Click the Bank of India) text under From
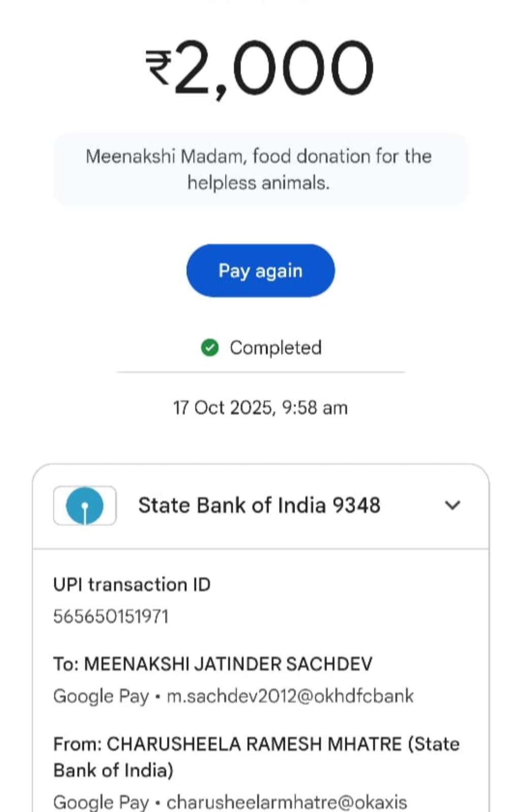This screenshot has height=812, width=522. 114,770
